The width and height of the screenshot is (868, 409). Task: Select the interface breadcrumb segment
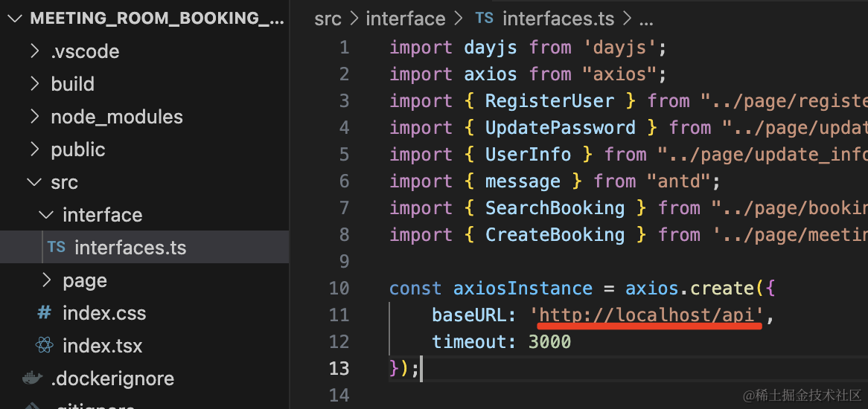405,19
